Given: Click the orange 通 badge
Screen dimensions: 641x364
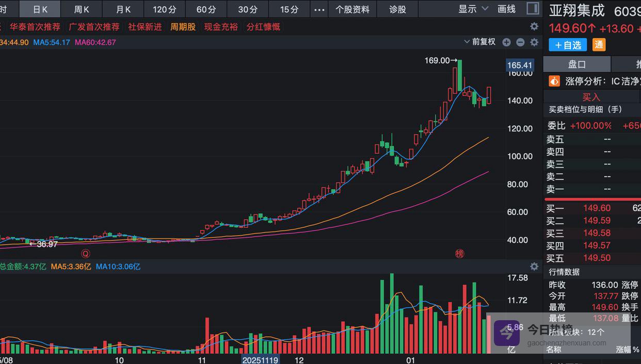Looking at the screenshot, I should 599,45.
